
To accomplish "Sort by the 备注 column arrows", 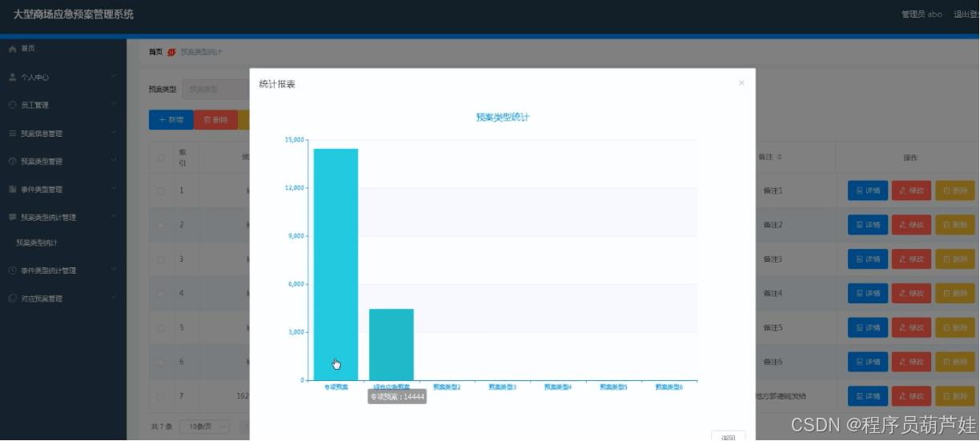I will 780,157.
